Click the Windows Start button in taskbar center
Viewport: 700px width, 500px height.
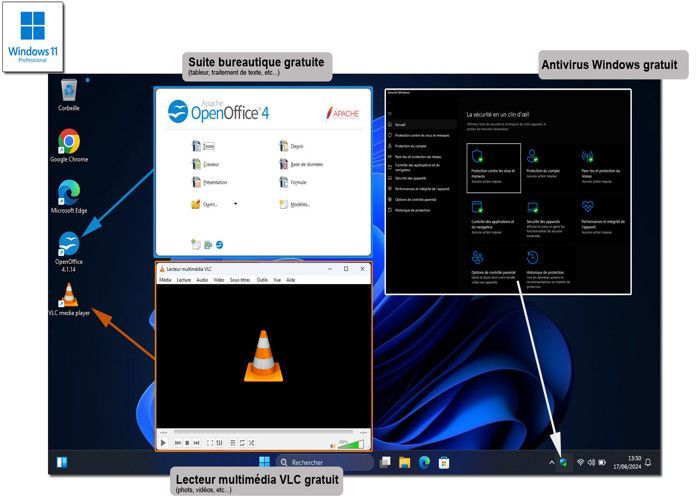[x=264, y=462]
